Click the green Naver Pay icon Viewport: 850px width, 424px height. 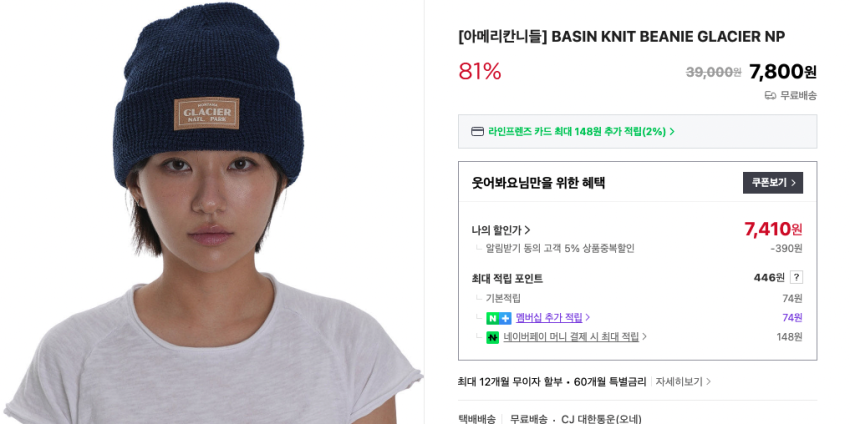[492, 337]
